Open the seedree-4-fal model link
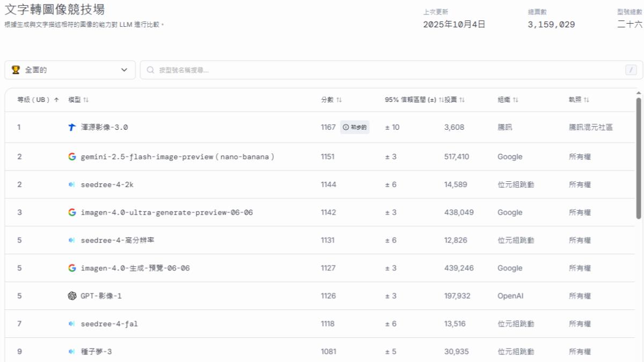 109,324
